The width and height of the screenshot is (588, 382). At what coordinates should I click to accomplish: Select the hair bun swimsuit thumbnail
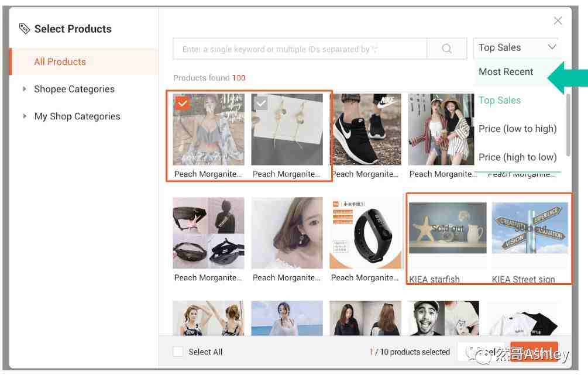208,318
